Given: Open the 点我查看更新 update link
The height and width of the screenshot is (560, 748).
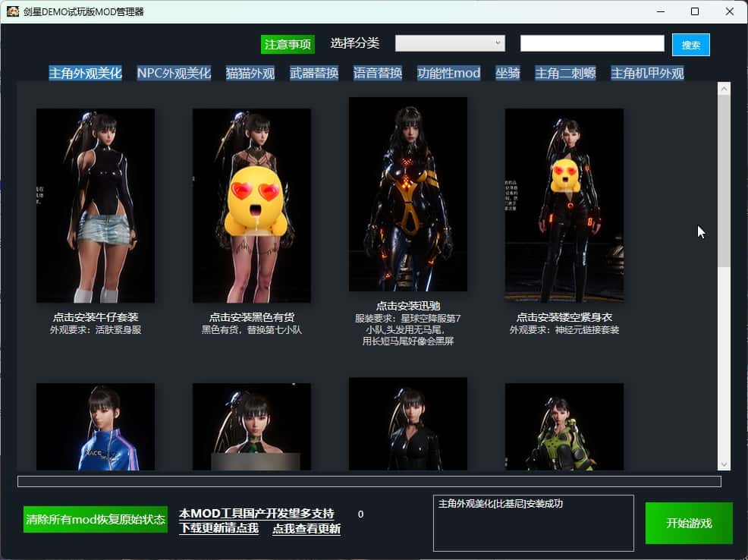Looking at the screenshot, I should pyautogui.click(x=306, y=529).
